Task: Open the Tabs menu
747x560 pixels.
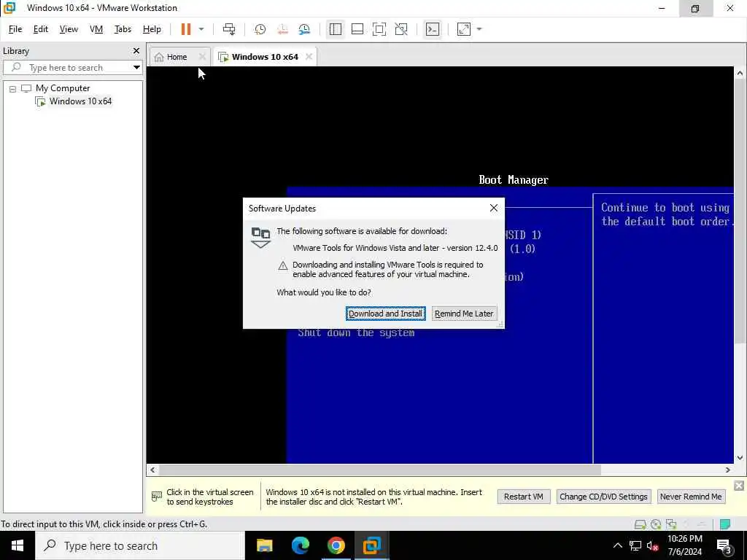Action: click(x=123, y=29)
